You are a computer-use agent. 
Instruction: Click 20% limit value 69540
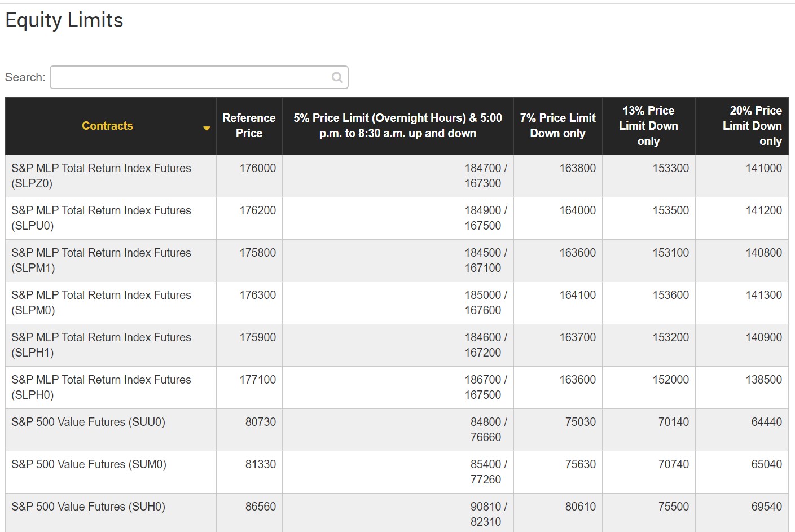pos(767,507)
